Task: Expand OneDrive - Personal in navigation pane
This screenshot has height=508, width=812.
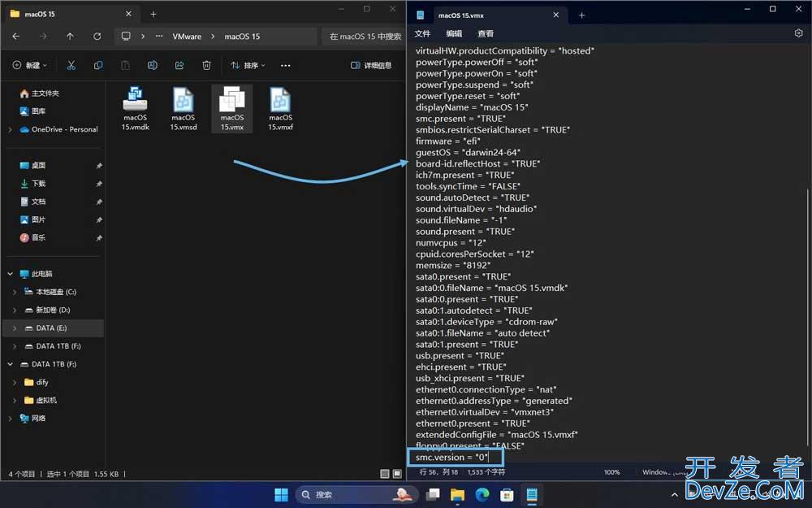Action: [10, 129]
